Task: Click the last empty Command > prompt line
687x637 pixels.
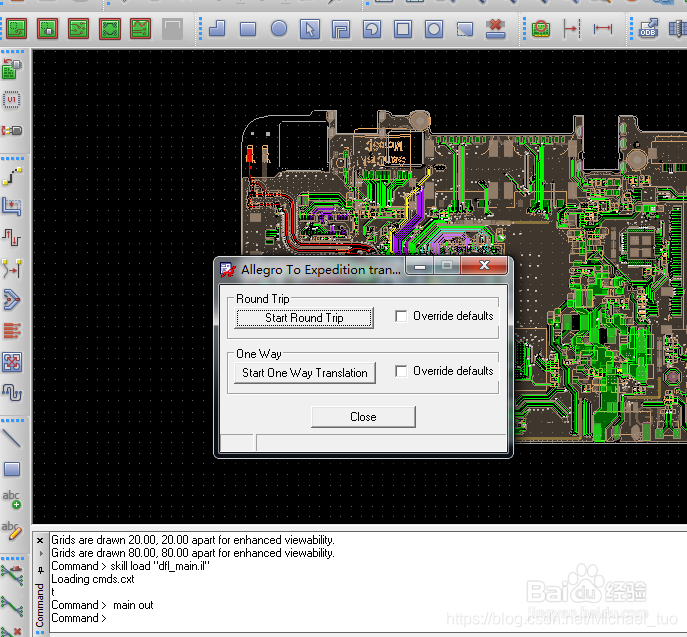Action: pyautogui.click(x=79, y=618)
